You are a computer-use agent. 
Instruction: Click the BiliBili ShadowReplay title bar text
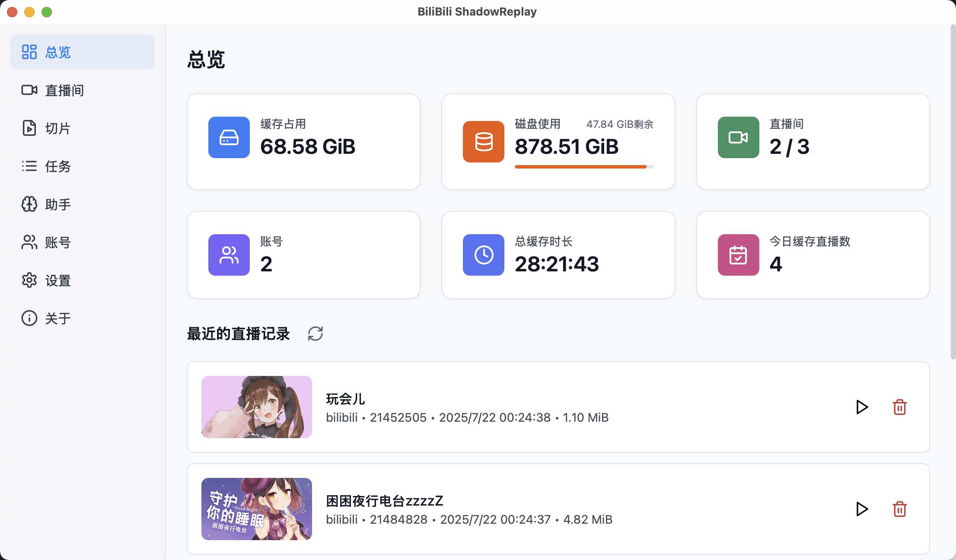pos(477,12)
